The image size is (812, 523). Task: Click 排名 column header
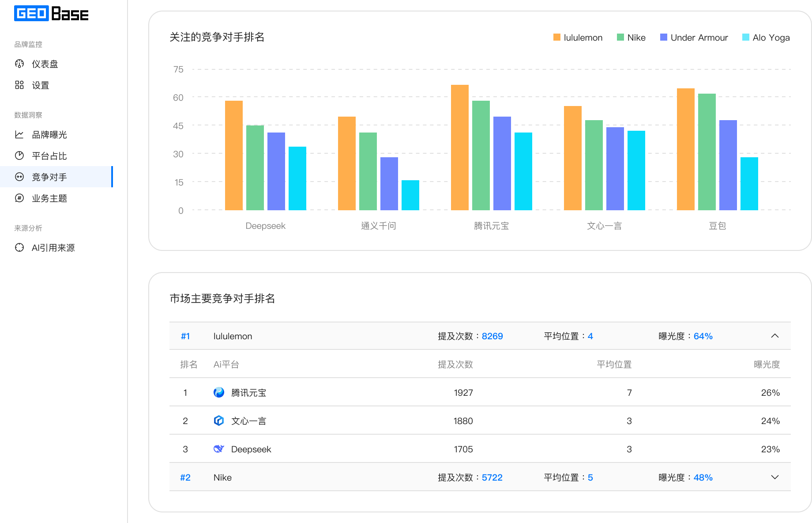pos(189,364)
